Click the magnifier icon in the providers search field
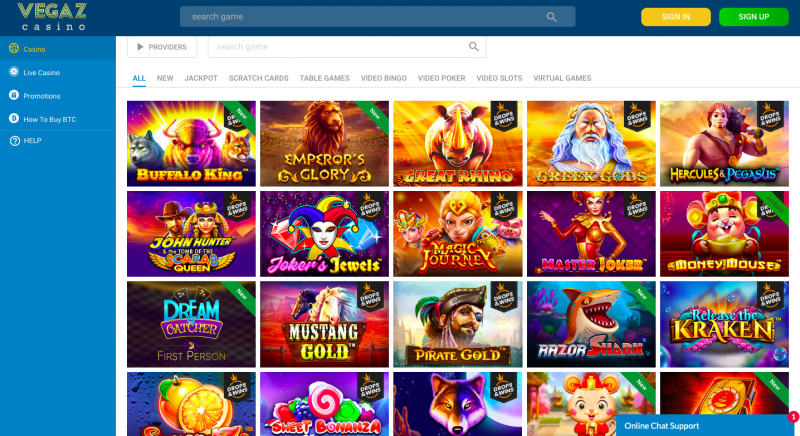This screenshot has height=436, width=800. coord(473,47)
